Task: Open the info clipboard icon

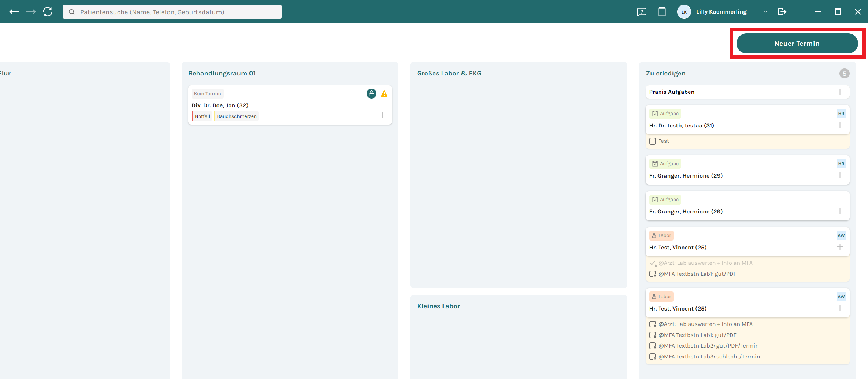Action: (x=662, y=12)
